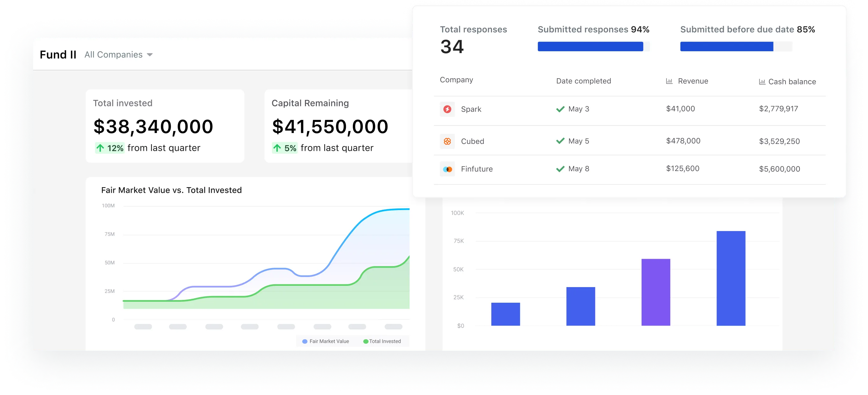Click the $38,340,000 total invested figure
The width and height of the screenshot is (868, 395).
click(153, 127)
